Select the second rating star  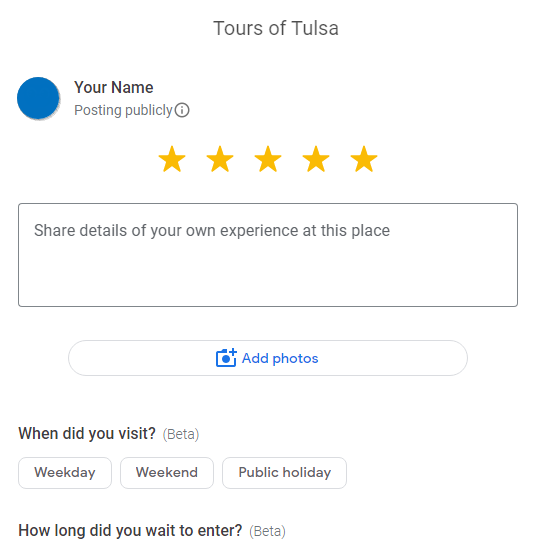(x=220, y=159)
